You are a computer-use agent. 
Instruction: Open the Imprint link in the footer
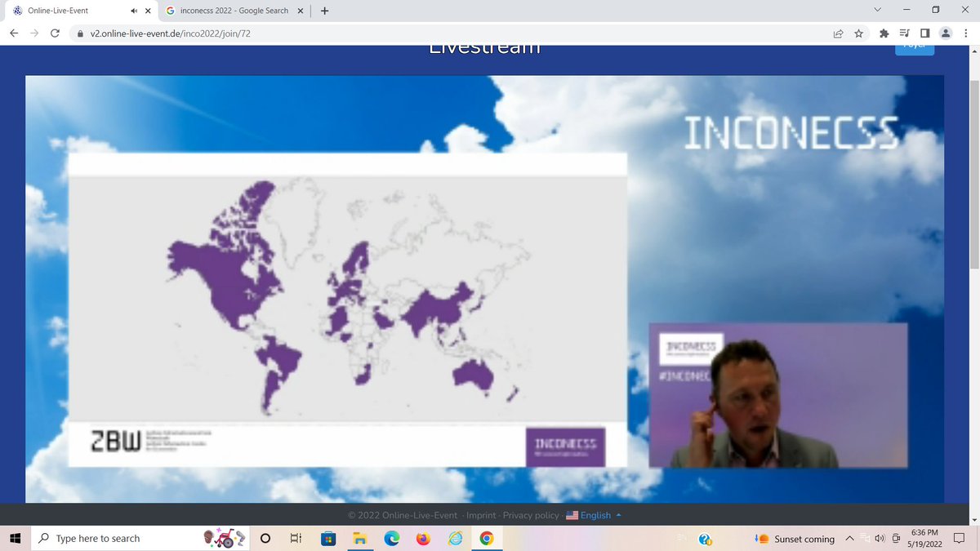[x=481, y=515]
